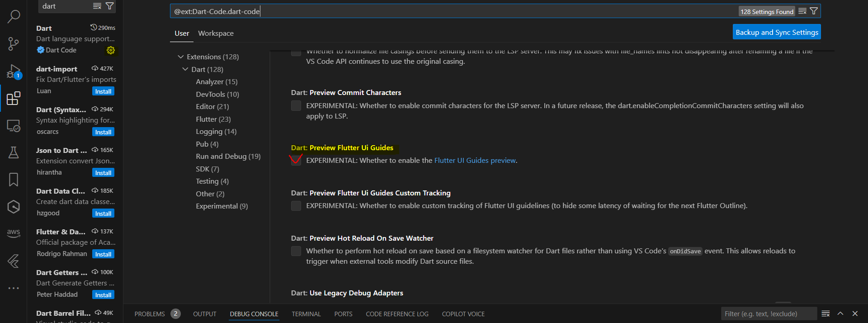This screenshot has height=323, width=868.
Task: Click Backup and Sync Settings button
Action: coord(777,32)
